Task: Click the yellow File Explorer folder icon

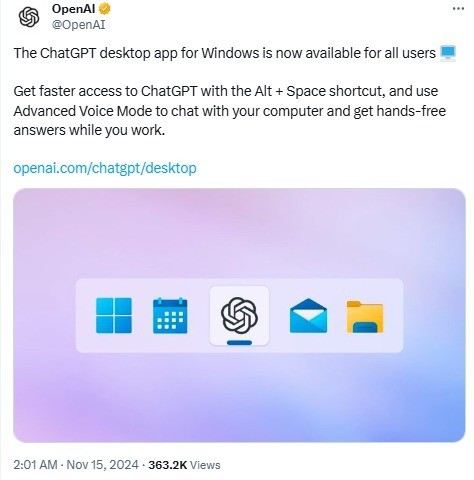Action: [x=365, y=317]
